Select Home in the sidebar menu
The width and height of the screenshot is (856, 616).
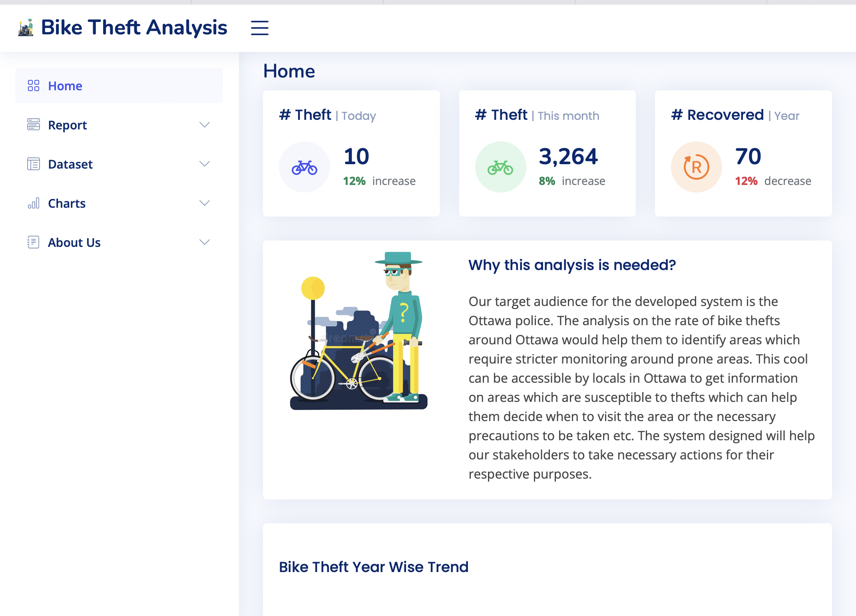65,86
